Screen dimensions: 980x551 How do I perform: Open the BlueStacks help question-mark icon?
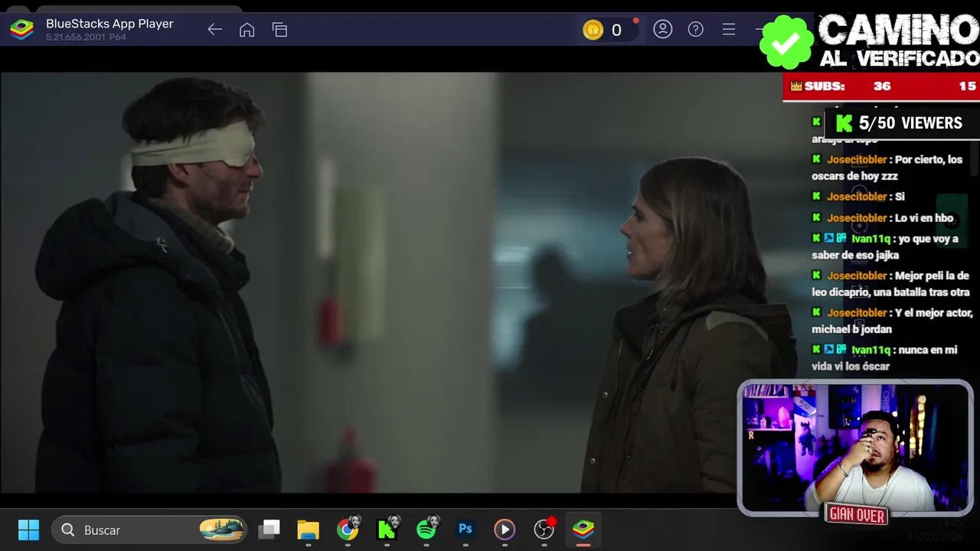coord(695,29)
